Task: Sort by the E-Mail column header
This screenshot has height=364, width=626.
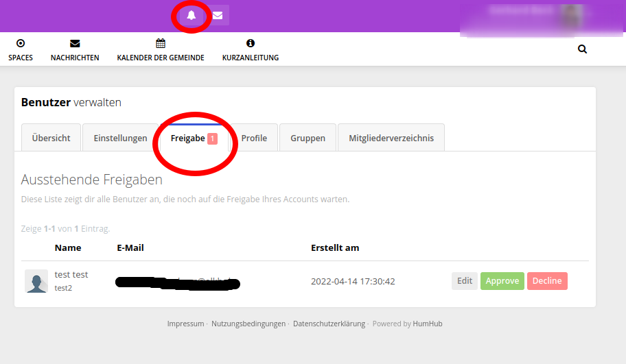Action: point(130,247)
